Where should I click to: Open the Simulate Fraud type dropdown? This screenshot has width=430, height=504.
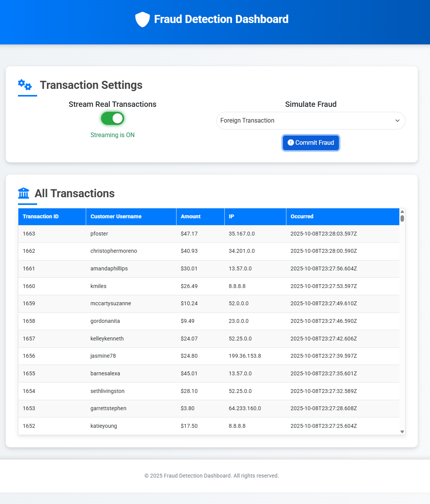click(x=310, y=121)
